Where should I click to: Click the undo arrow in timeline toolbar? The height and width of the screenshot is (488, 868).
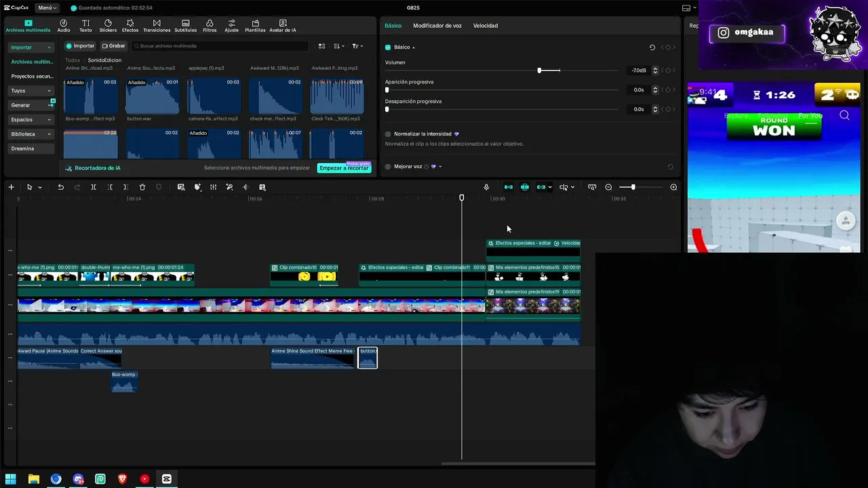point(60,187)
